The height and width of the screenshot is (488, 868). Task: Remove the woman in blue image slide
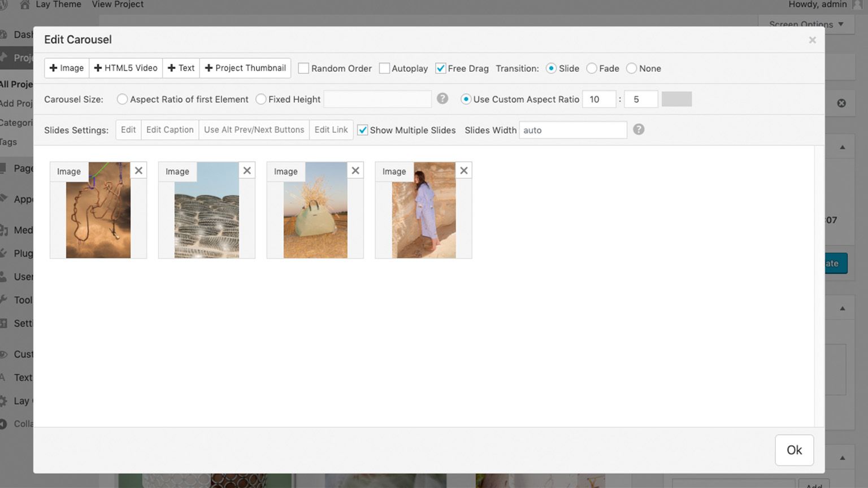pyautogui.click(x=464, y=171)
